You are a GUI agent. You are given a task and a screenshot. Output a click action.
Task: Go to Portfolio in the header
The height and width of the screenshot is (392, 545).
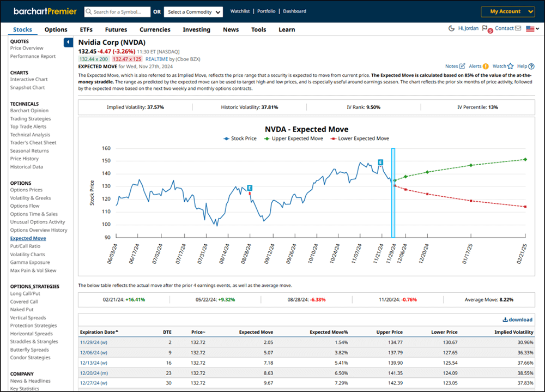pyautogui.click(x=267, y=11)
